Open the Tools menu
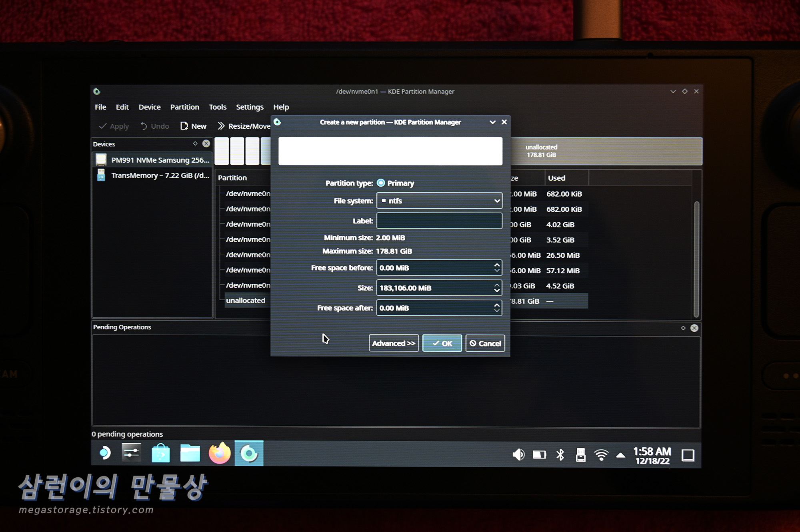This screenshot has width=800, height=532. click(x=217, y=107)
